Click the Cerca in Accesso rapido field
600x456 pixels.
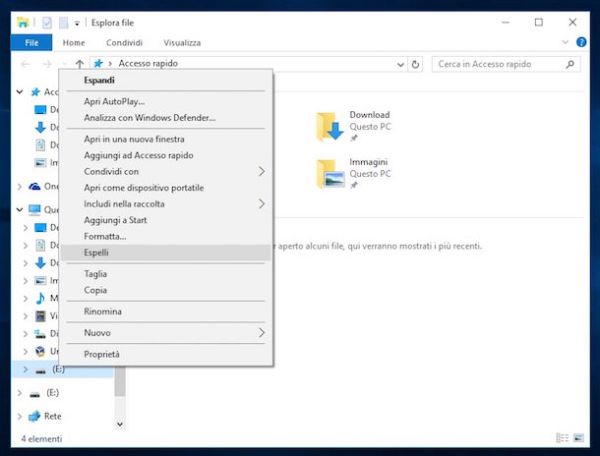point(498,64)
